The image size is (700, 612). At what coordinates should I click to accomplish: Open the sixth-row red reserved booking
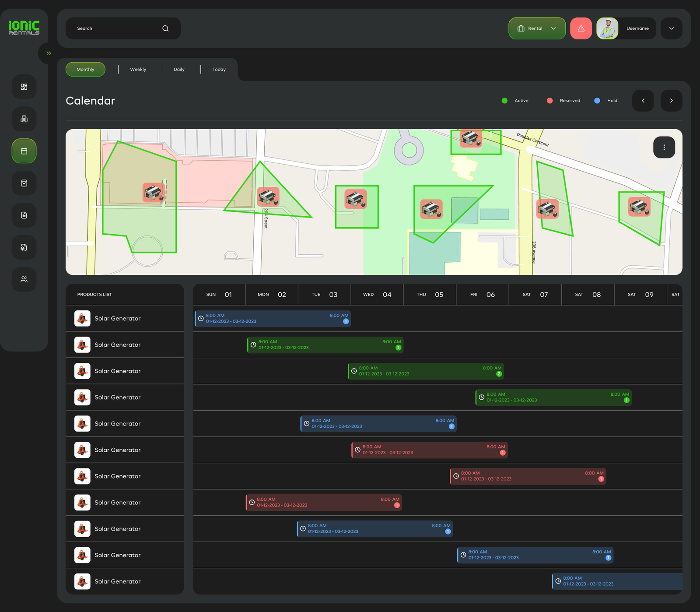point(430,450)
